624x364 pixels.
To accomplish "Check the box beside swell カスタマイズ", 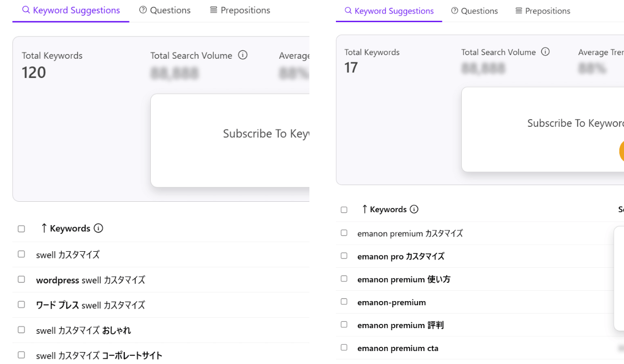I will pyautogui.click(x=21, y=254).
